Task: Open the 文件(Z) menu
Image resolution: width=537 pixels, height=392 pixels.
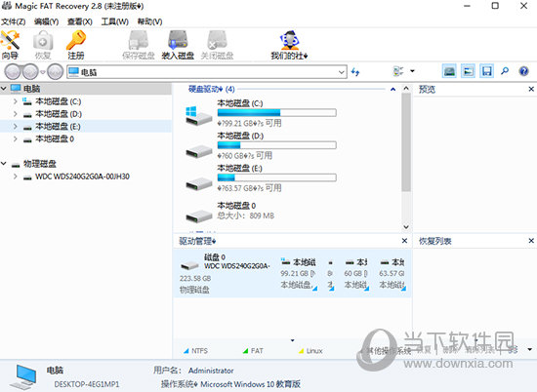Action: (x=13, y=21)
